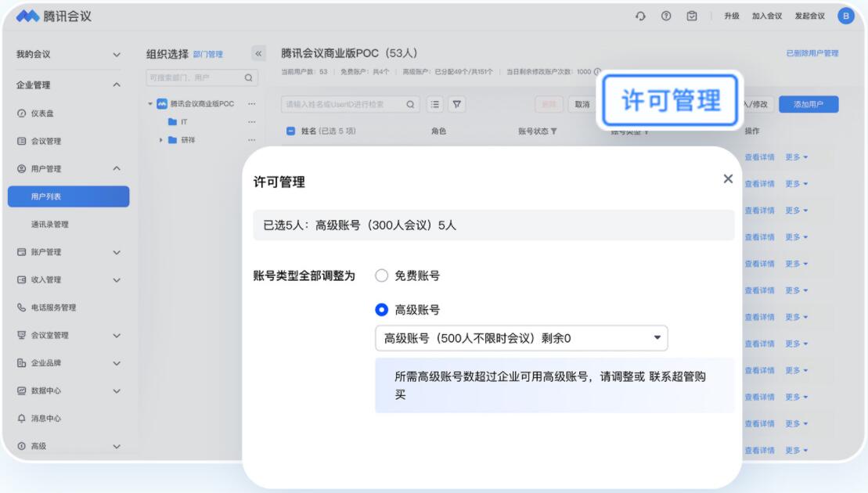Screen dimensions: 868x493
Task: Open the help question mark icon
Action: pyautogui.click(x=665, y=16)
